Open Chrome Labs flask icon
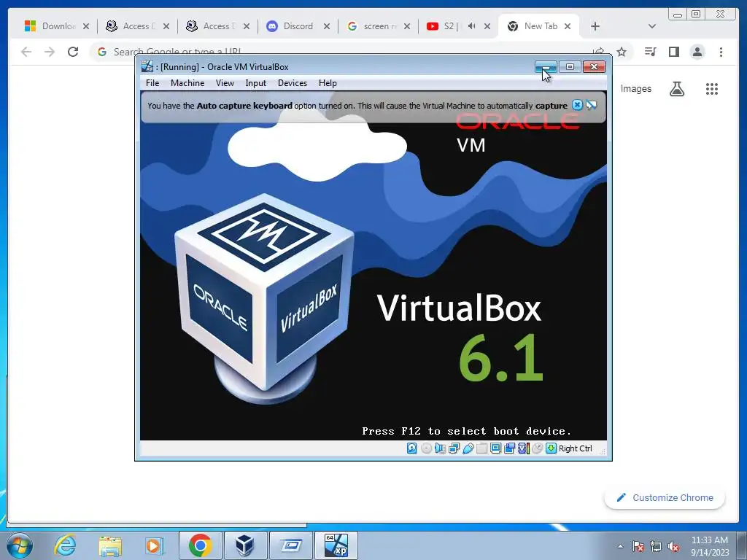Image resolution: width=747 pixels, height=560 pixels. [676, 88]
